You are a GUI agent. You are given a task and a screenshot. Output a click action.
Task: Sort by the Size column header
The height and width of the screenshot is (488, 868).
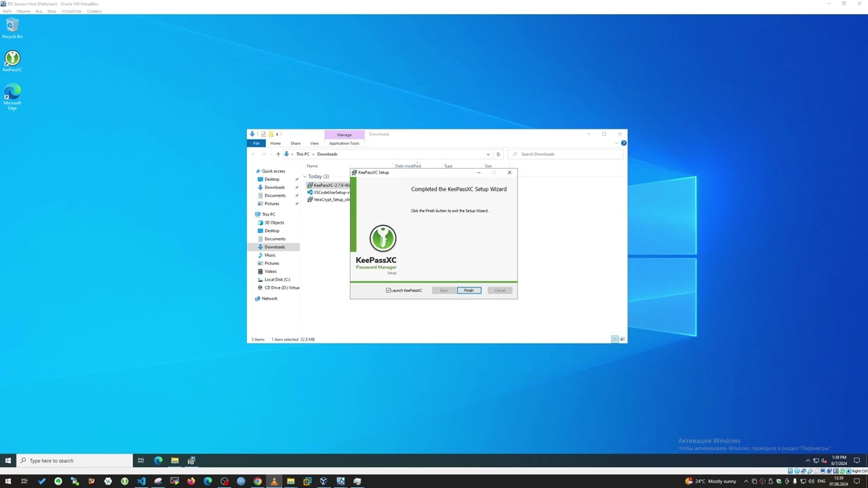[488, 166]
